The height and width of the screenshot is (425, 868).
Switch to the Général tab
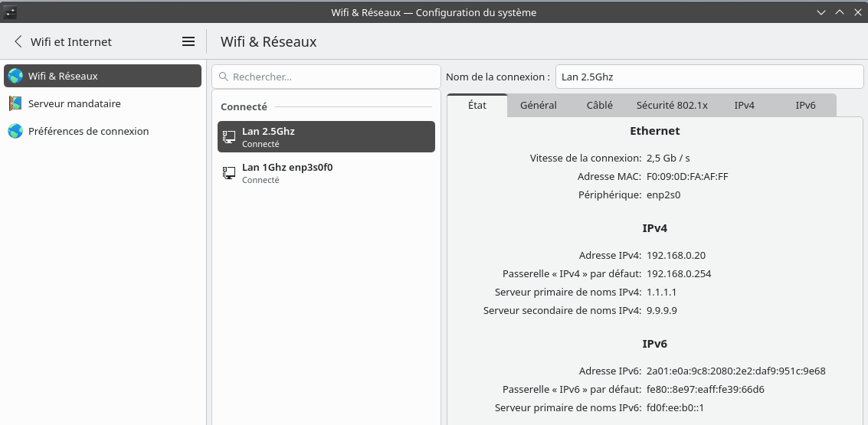click(x=538, y=105)
